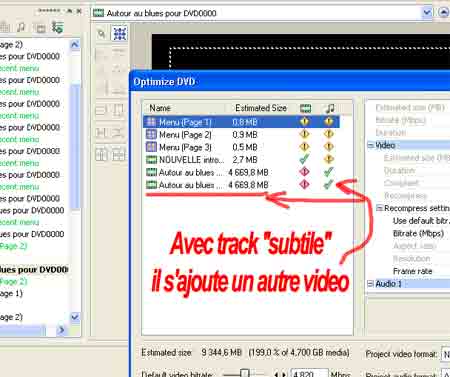Click the default video bitrate slider handle

click(x=245, y=373)
